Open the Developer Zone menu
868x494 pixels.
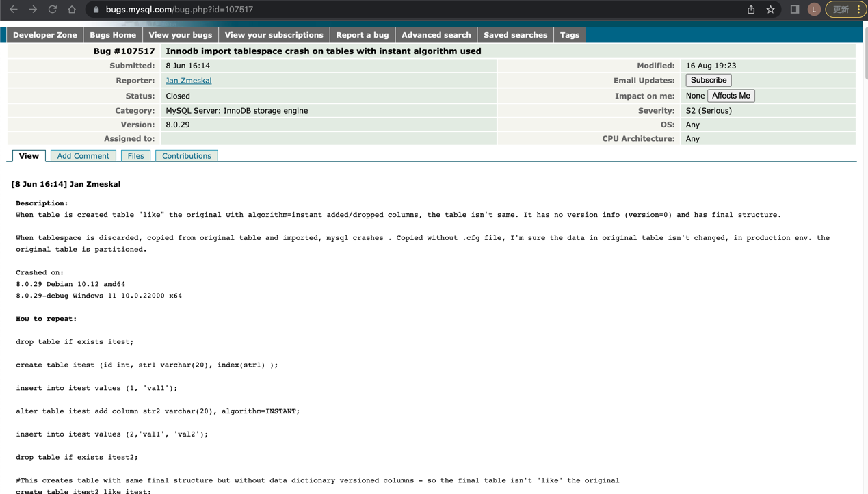point(45,35)
